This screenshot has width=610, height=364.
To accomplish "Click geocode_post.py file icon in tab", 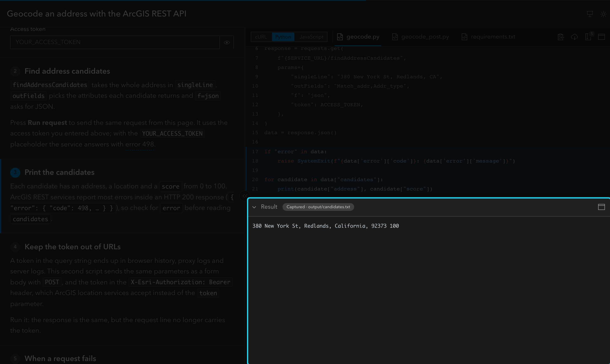I will point(395,37).
